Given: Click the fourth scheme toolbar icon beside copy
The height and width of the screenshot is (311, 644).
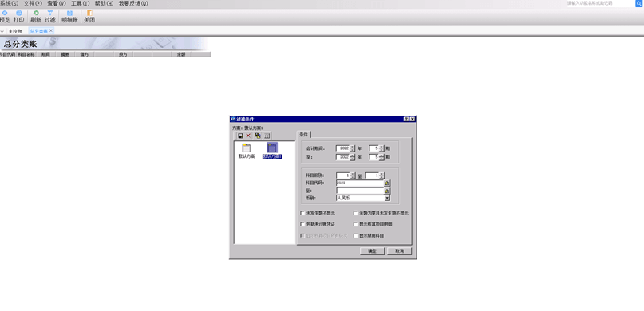Looking at the screenshot, I should click(267, 136).
